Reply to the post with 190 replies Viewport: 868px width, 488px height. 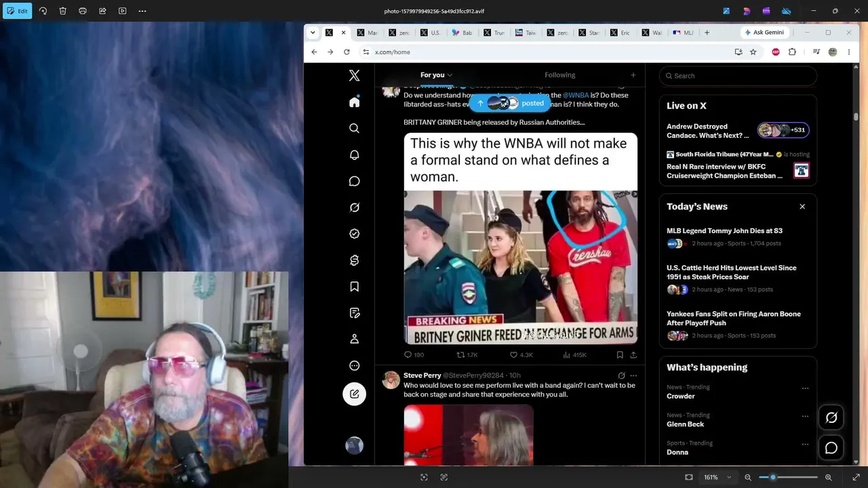414,354
